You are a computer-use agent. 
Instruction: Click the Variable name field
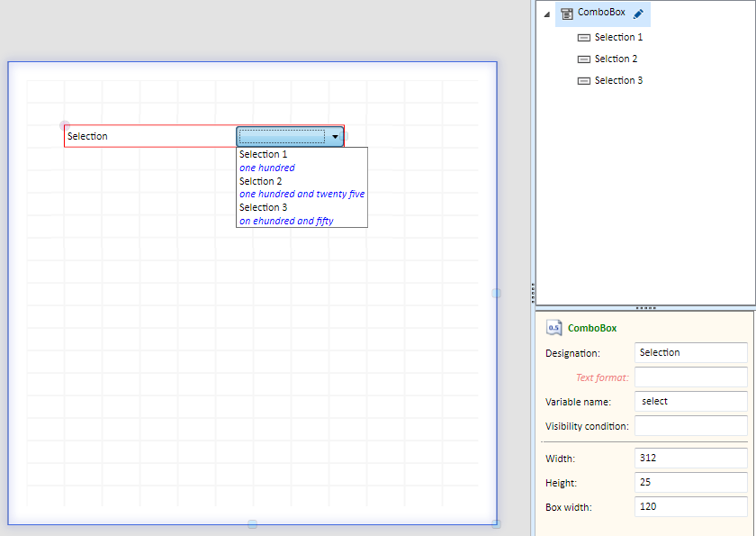(x=690, y=402)
